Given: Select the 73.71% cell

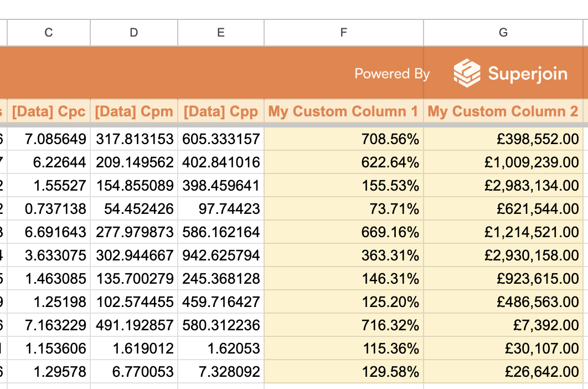Looking at the screenshot, I should (x=344, y=209).
